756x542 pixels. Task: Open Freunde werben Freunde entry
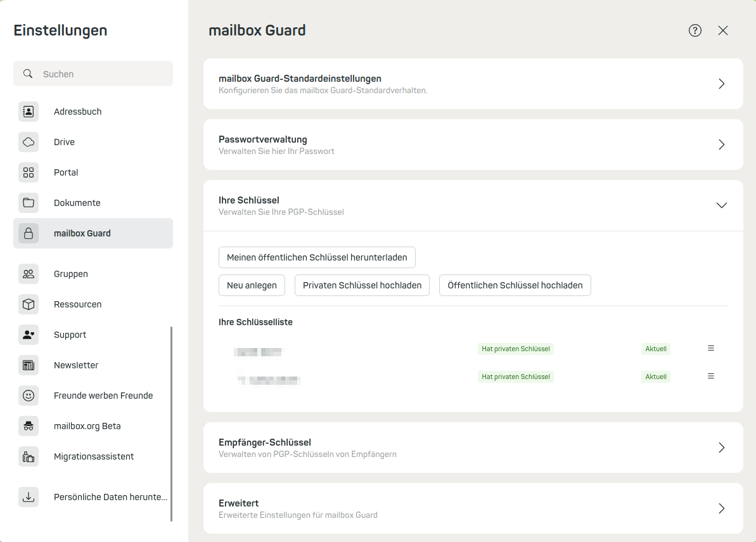pyautogui.click(x=93, y=396)
